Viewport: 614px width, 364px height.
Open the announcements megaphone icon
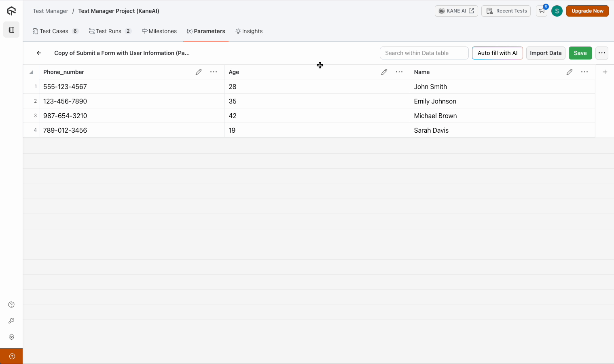point(541,11)
